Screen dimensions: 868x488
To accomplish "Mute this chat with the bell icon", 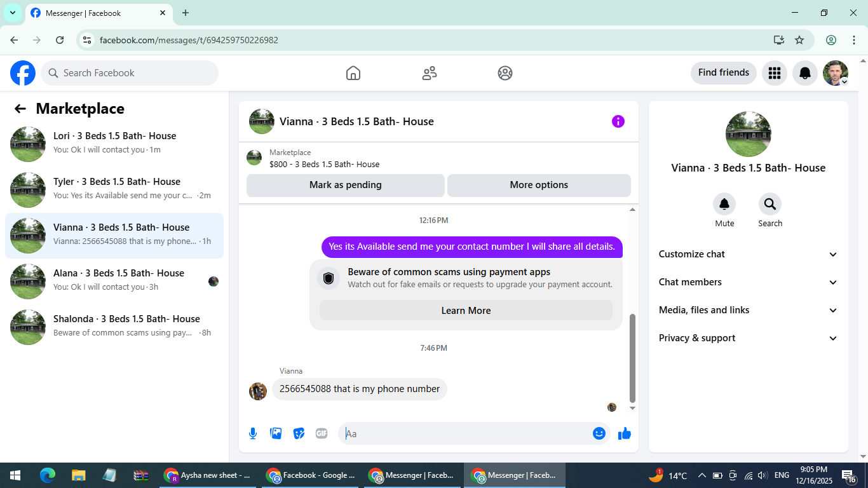I will point(724,204).
